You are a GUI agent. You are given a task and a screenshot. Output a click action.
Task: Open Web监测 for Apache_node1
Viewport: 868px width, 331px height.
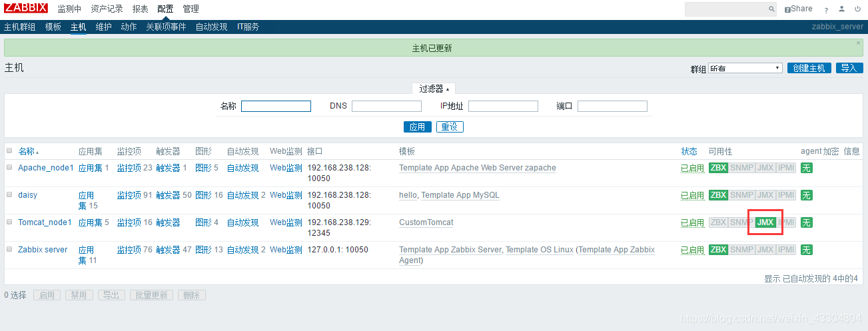[x=286, y=168]
